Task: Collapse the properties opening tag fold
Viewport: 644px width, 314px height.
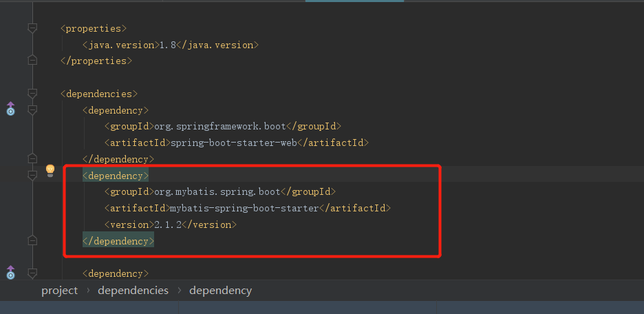Action: (32, 28)
